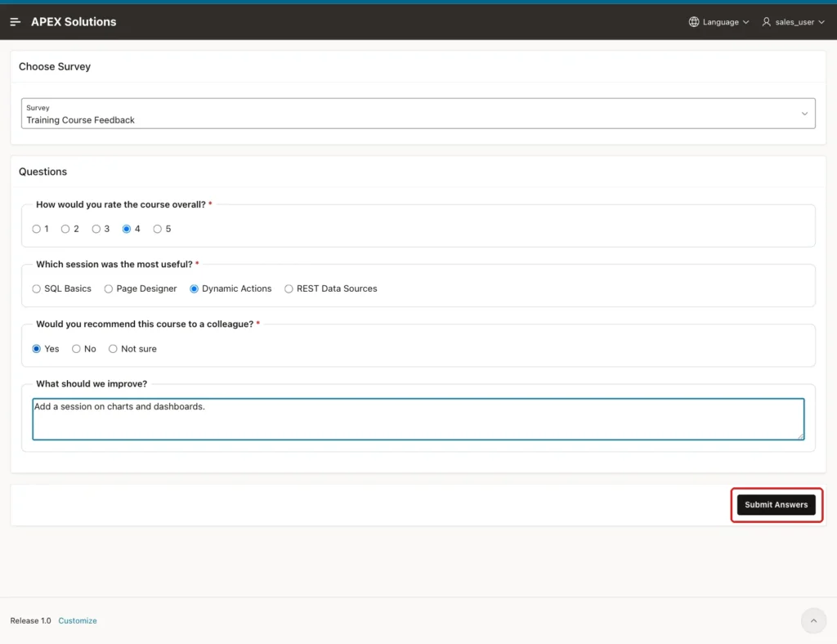The height and width of the screenshot is (644, 837).
Task: Click the user profile icon
Action: (x=766, y=22)
